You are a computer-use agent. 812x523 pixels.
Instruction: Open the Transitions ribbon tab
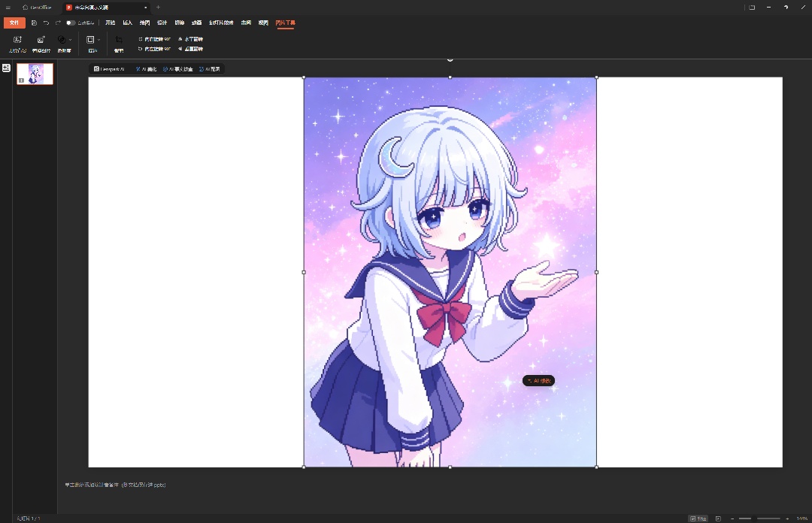[x=179, y=23]
